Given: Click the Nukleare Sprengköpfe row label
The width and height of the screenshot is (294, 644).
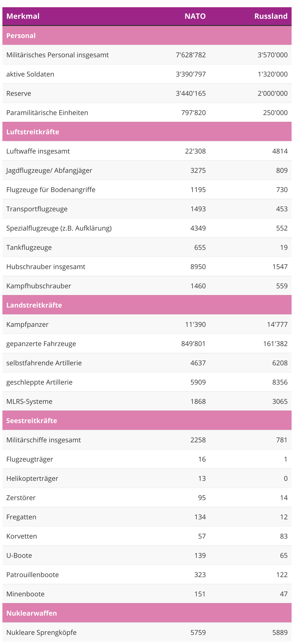Looking at the screenshot, I should click(41, 632).
